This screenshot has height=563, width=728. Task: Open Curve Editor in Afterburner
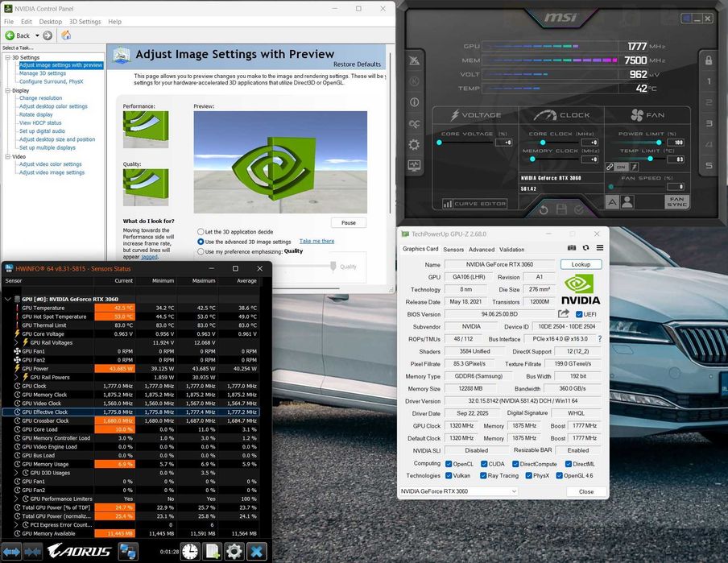(474, 204)
